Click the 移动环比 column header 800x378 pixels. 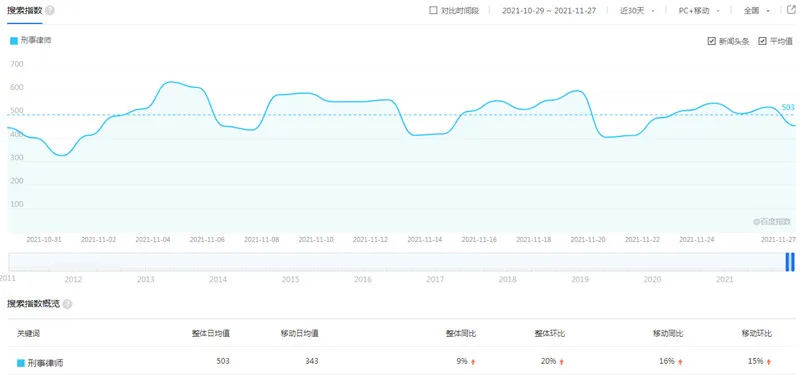pyautogui.click(x=757, y=334)
